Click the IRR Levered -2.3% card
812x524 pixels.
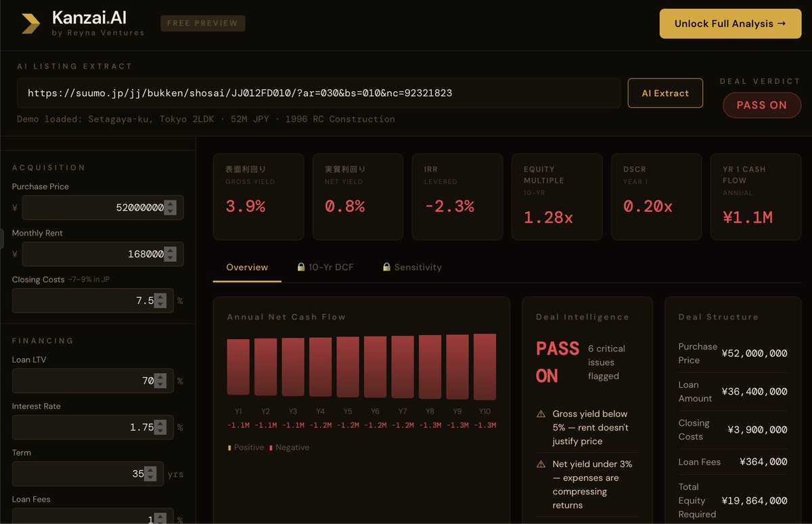[457, 196]
